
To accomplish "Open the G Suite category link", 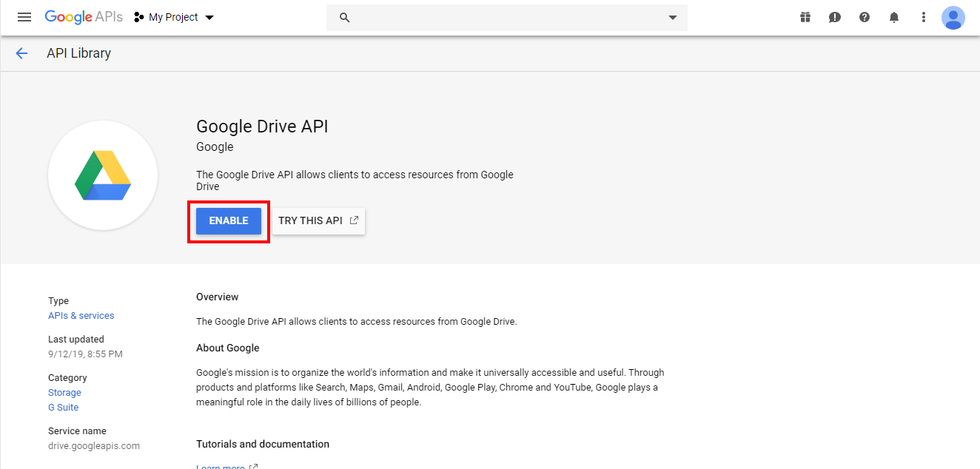I will click(x=63, y=408).
